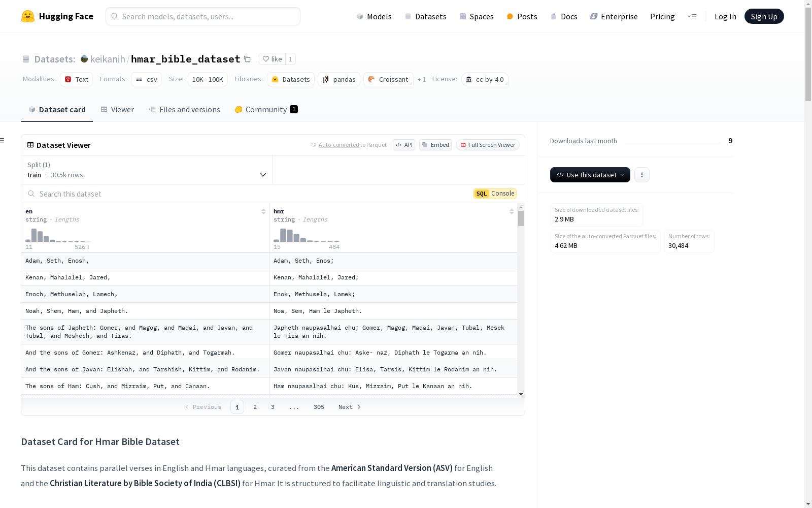
Task: Click the Sign Up button
Action: (x=764, y=16)
